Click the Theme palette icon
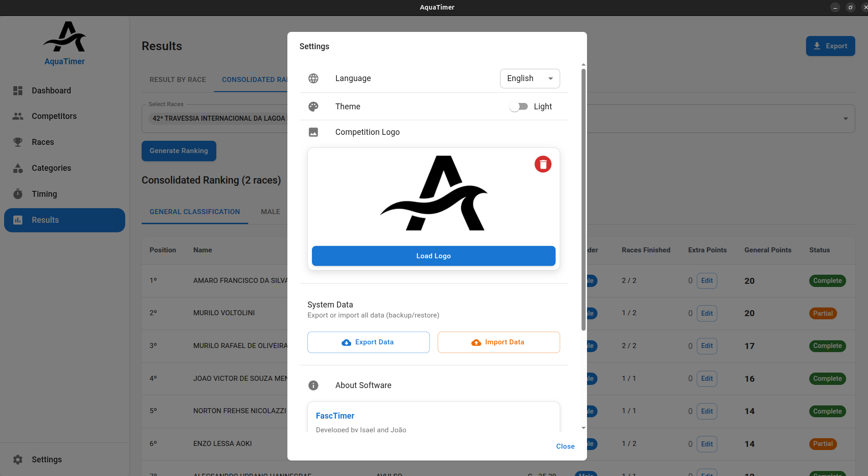The image size is (868, 476). coord(313,107)
